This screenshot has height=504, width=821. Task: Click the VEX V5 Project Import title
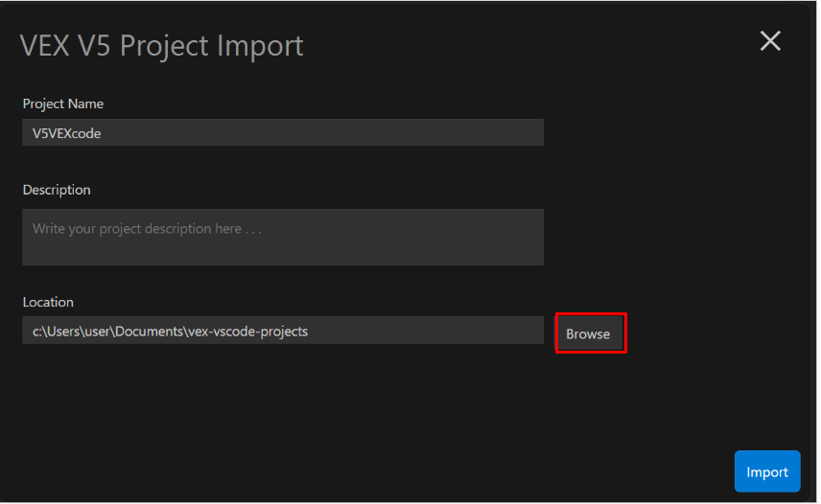162,45
